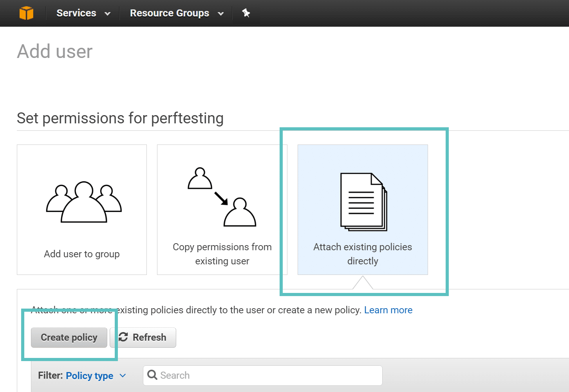Viewport: 569px width, 392px height.
Task: Click the Create policy button
Action: coord(69,337)
